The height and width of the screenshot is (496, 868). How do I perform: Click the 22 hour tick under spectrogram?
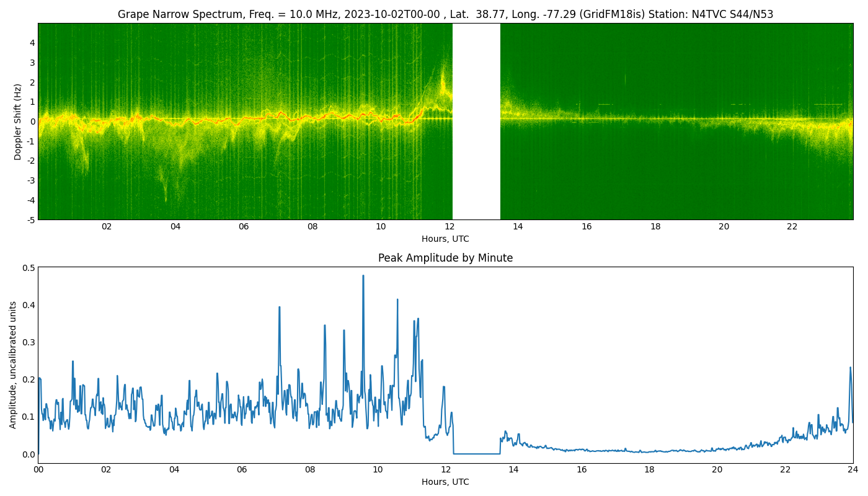click(792, 227)
